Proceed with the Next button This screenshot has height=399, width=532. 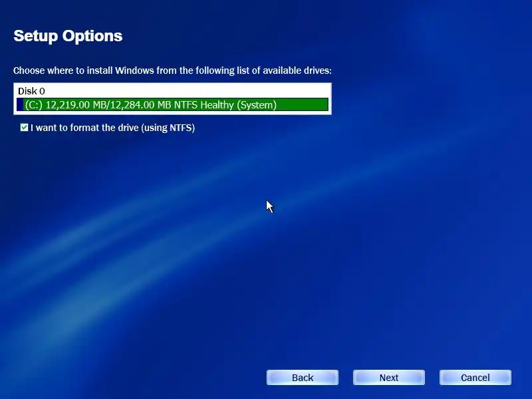click(x=389, y=378)
